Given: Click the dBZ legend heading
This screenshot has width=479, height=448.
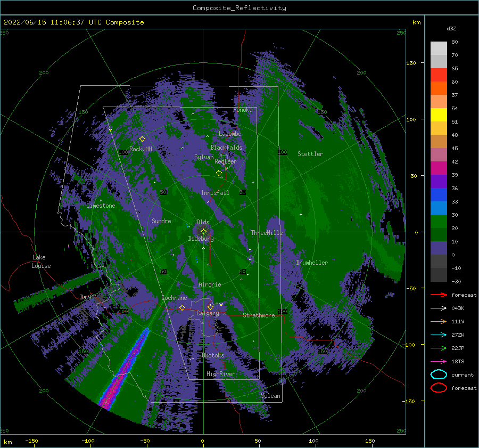Looking at the screenshot, I should [x=451, y=28].
